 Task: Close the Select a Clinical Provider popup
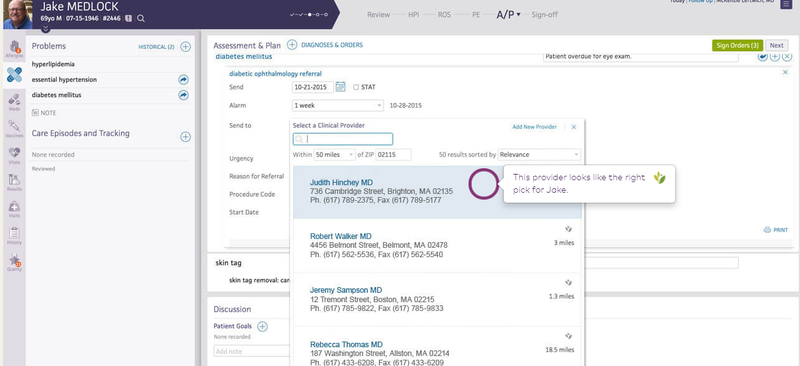[573, 127]
